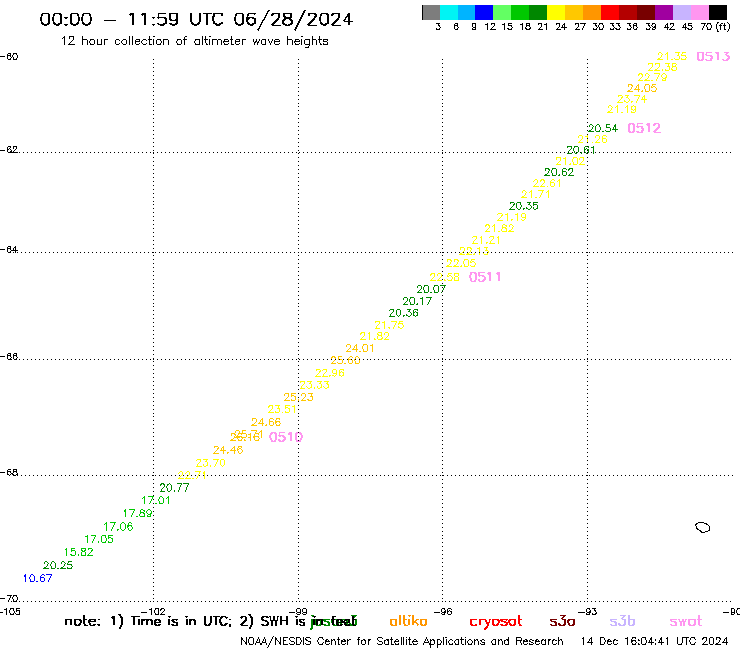Select the green value 20.17
740x650 pixels.
[x=417, y=301]
